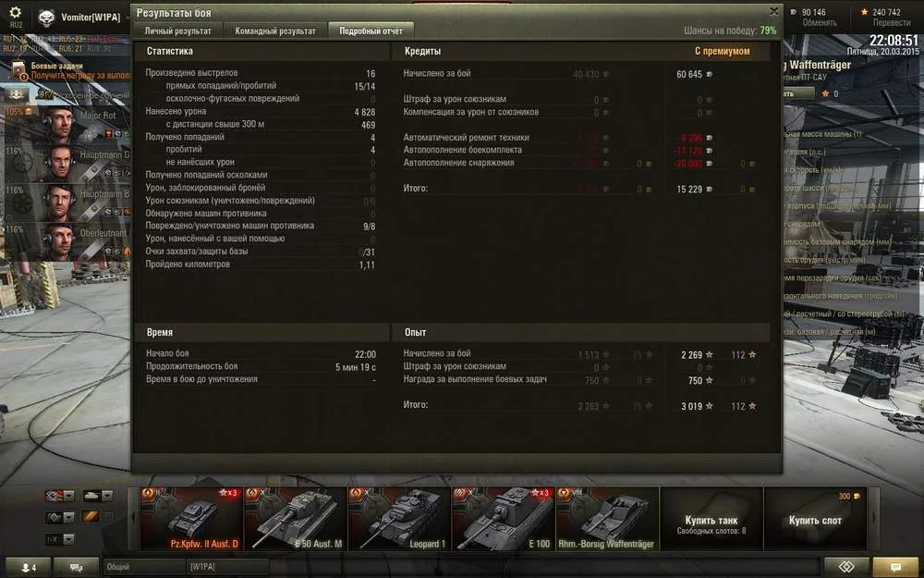Switch to Командный результат tab
Viewport: 924px width, 578px height.
tap(275, 31)
